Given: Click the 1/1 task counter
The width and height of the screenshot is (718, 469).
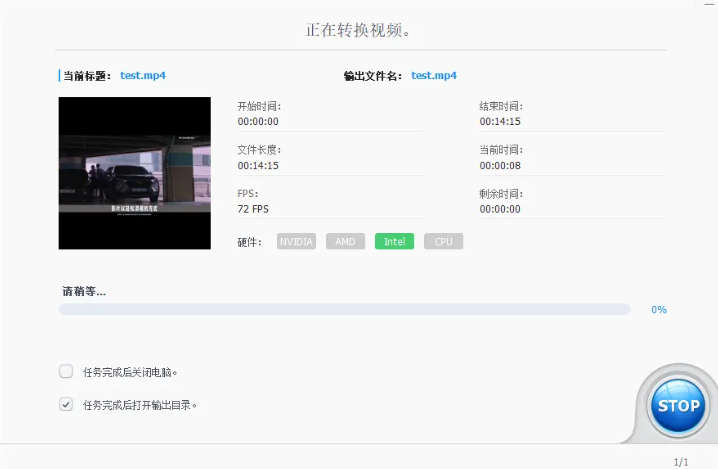Looking at the screenshot, I should coord(681,462).
